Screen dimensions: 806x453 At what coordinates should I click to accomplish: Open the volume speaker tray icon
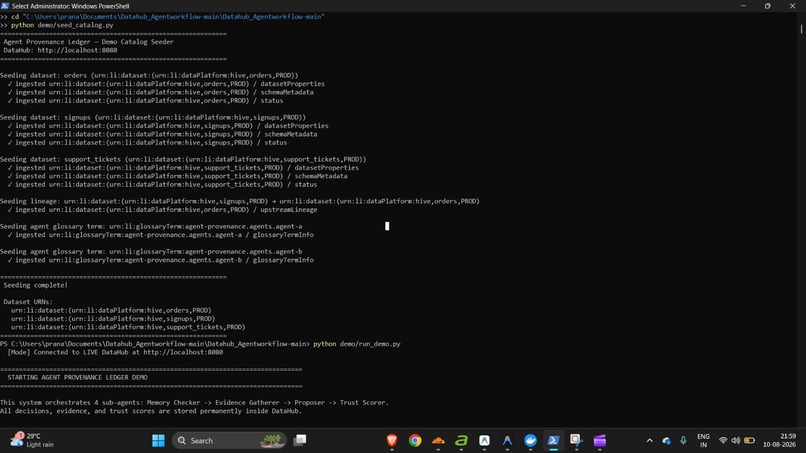pyautogui.click(x=736, y=441)
